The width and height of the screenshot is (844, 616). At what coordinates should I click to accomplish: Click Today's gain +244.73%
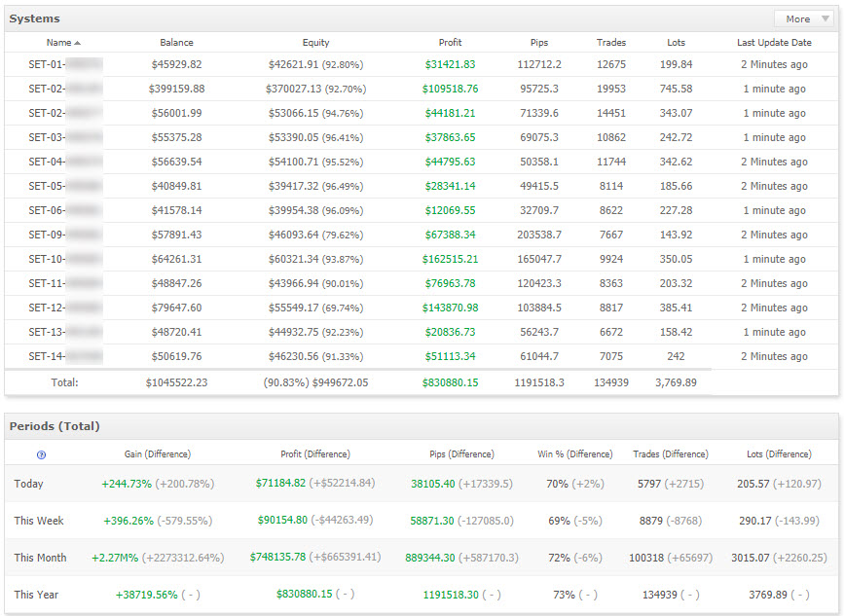tap(127, 484)
